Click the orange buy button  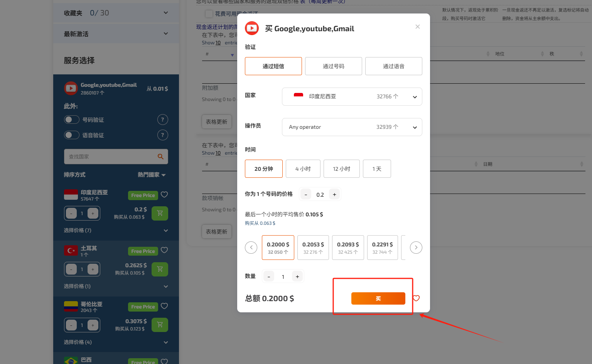[378, 298]
